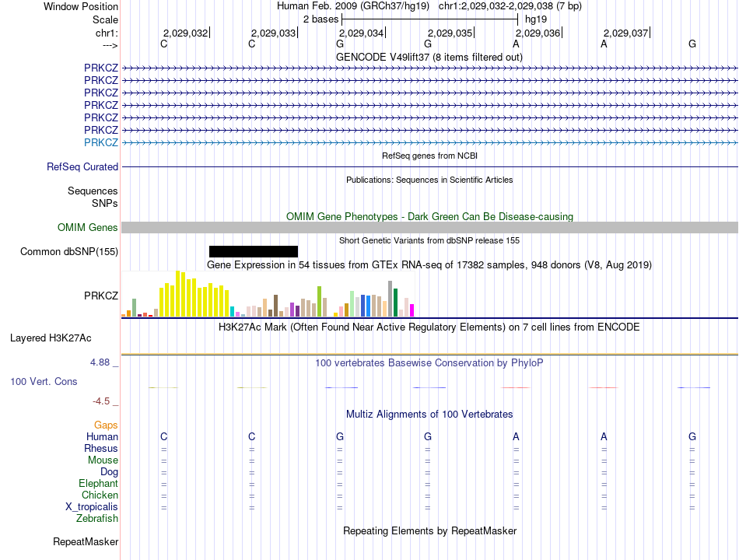Click the Human alignment row label
The image size is (739, 560).
point(102,437)
